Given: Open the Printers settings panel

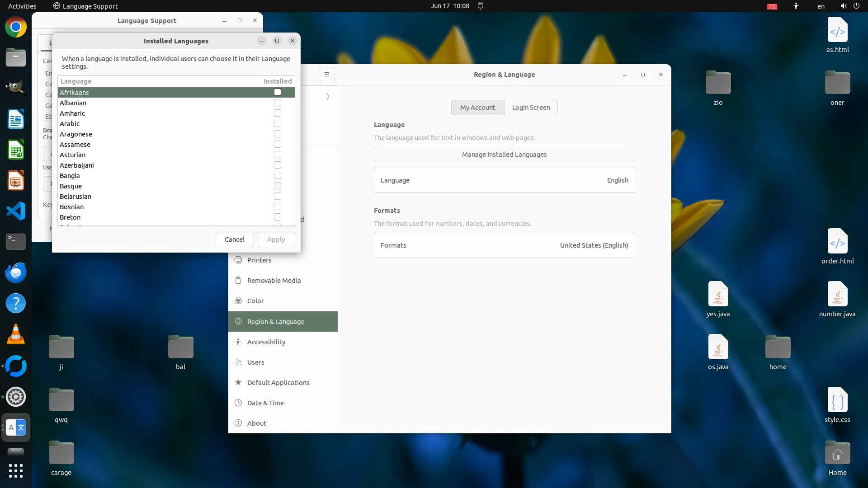Looking at the screenshot, I should (x=259, y=260).
